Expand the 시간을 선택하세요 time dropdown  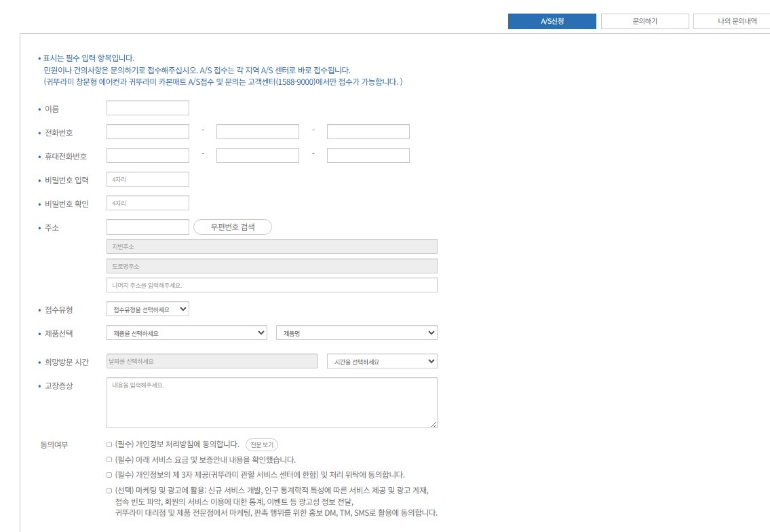click(x=381, y=361)
